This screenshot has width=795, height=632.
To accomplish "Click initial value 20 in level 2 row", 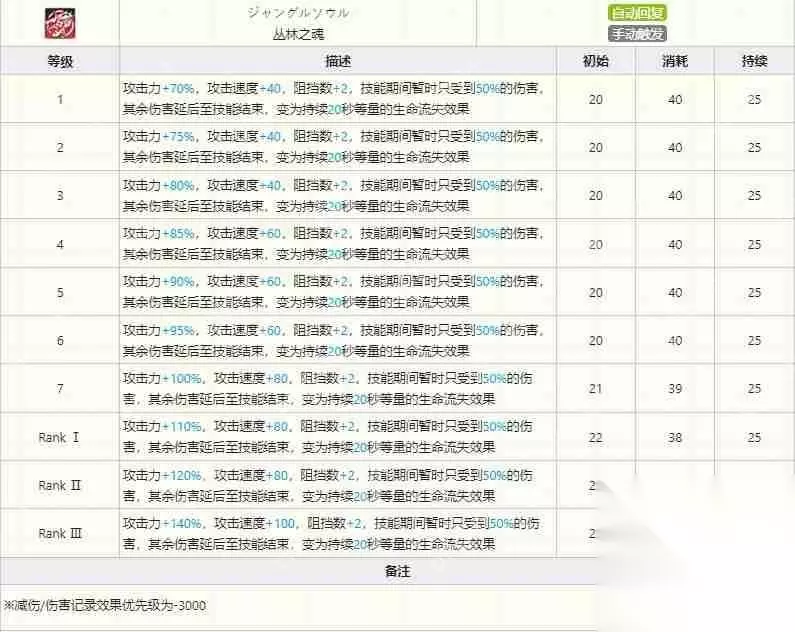I will click(596, 147).
